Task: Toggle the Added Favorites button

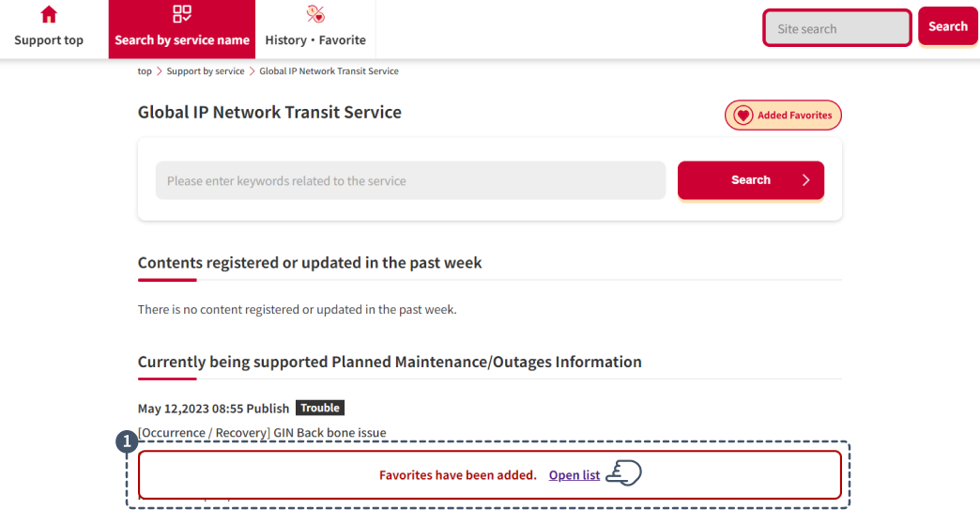Action: (784, 116)
